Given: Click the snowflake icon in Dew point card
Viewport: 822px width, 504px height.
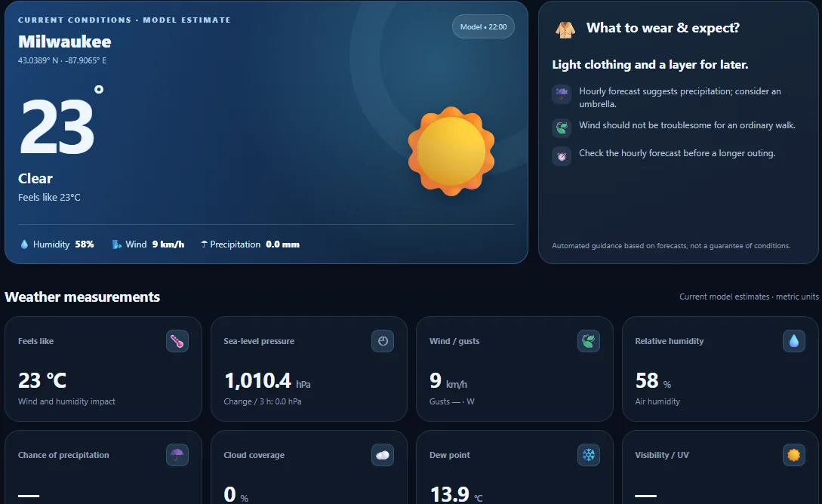Looking at the screenshot, I should 588,455.
